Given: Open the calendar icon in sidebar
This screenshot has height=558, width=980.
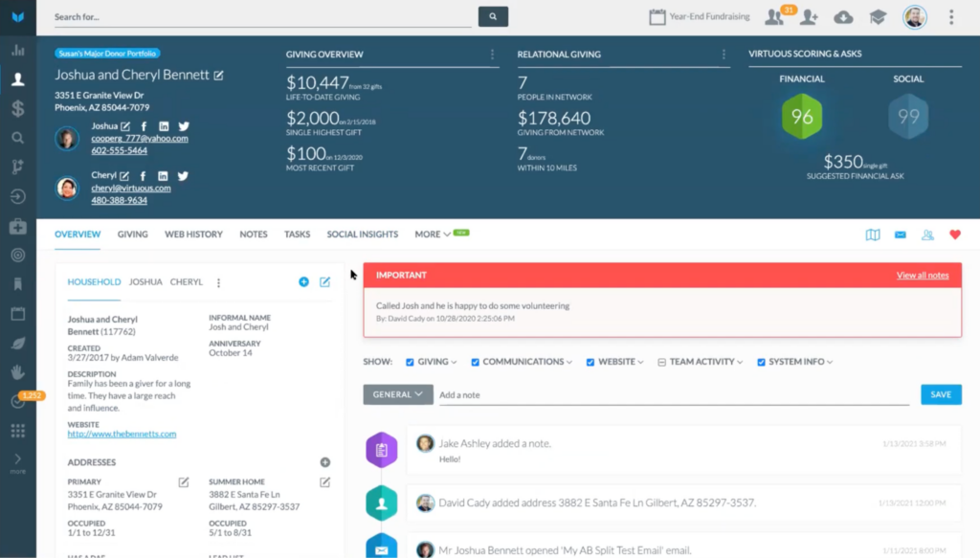Looking at the screenshot, I should tap(18, 314).
